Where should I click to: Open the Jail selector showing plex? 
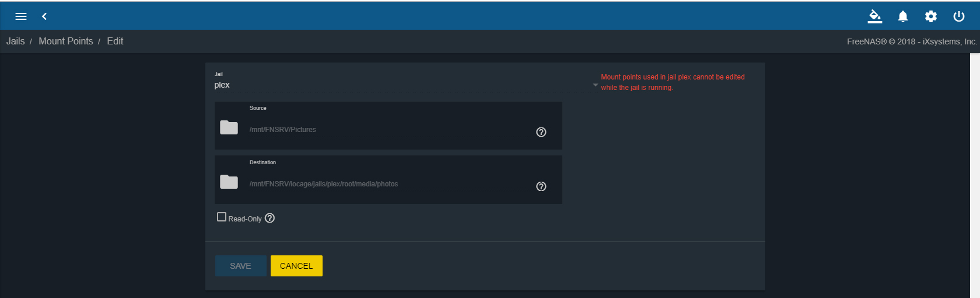point(407,85)
